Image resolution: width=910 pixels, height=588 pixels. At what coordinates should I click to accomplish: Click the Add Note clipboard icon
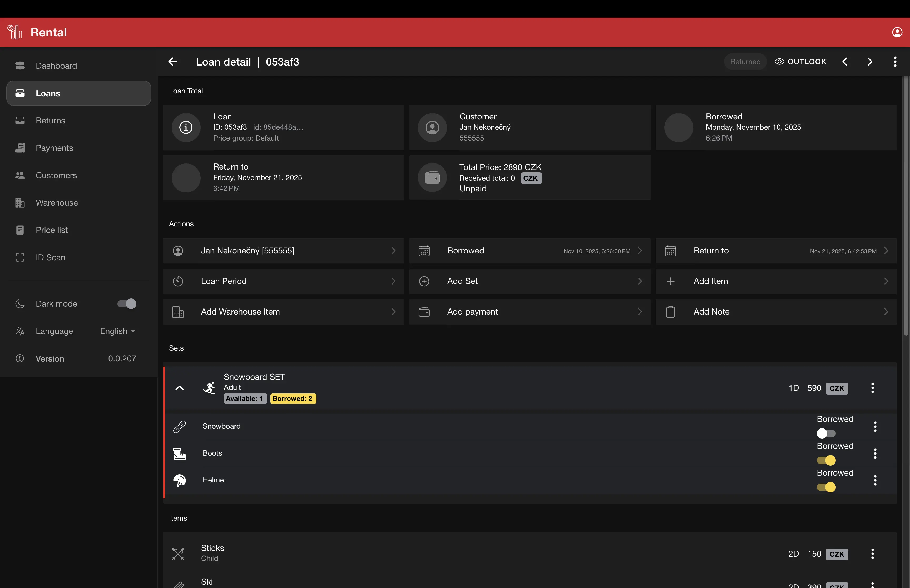click(x=671, y=312)
